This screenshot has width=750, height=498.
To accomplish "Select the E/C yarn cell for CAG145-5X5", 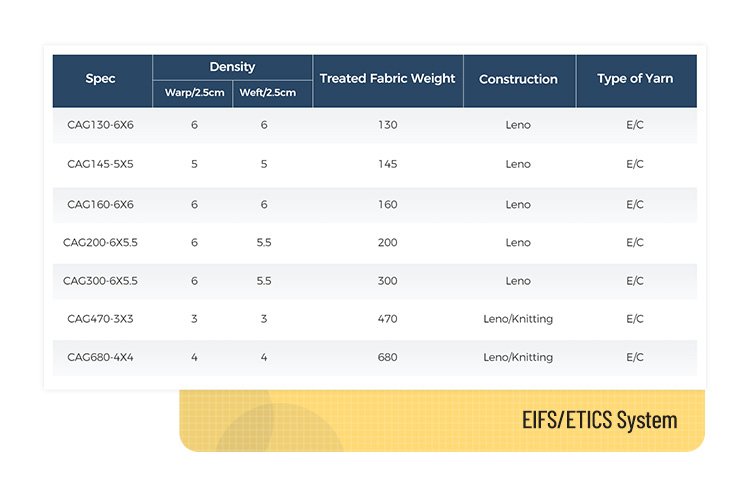I will [634, 164].
